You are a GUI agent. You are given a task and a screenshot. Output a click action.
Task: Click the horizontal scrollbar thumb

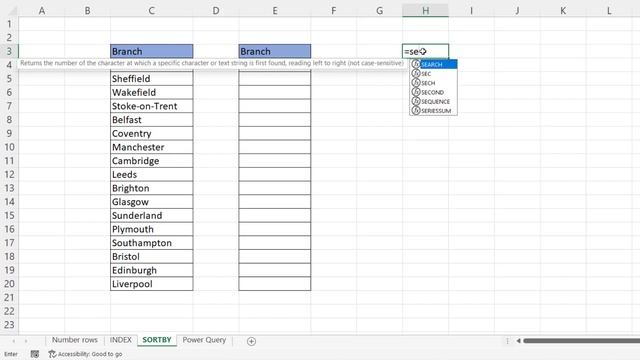coord(582,341)
